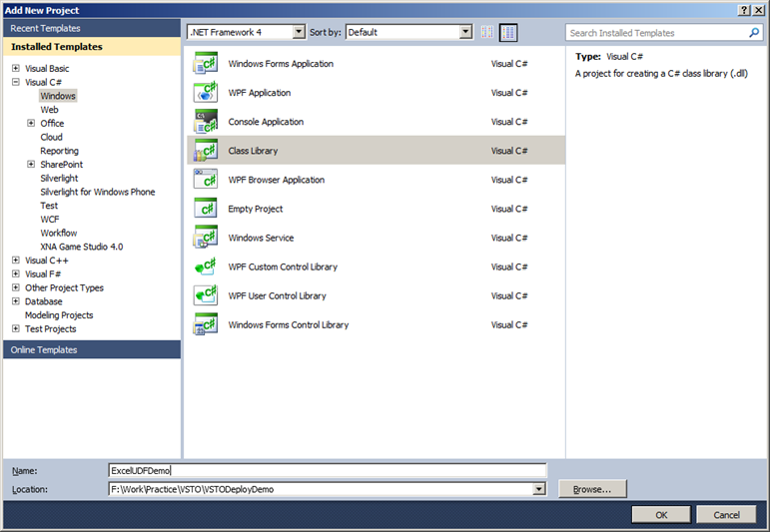Collapse the Visual C# node
This screenshot has height=532, width=770.
point(16,82)
